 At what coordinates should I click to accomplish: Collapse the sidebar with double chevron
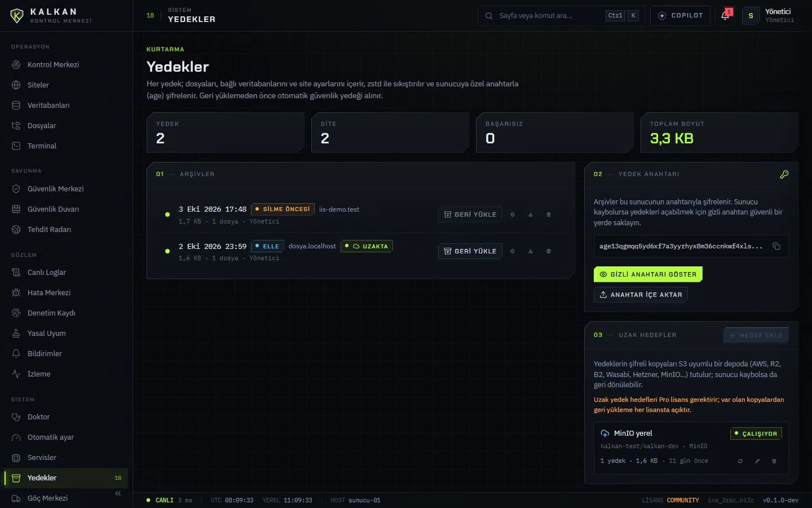point(118,493)
